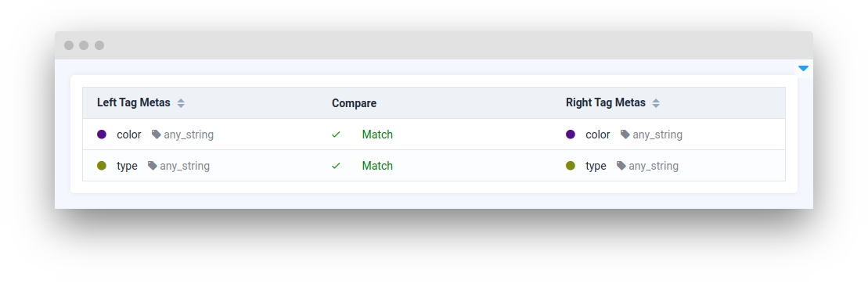Click the left color tag icon
This screenshot has height=287, width=868.
[157, 135]
